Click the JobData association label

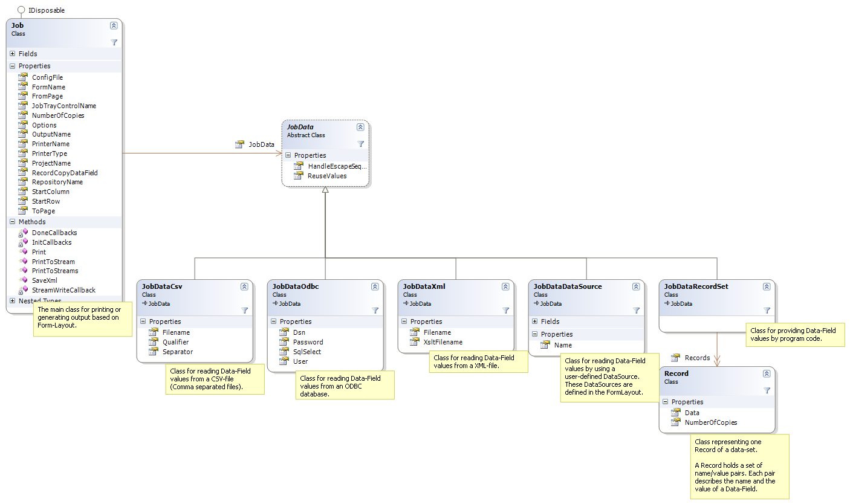click(x=261, y=144)
